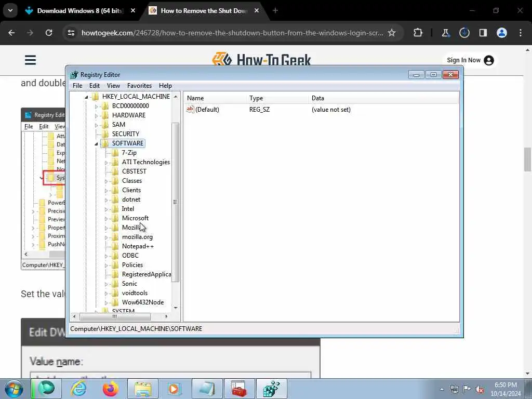Click the Registry Editor title bar icon
532x399 pixels.
[74, 75]
